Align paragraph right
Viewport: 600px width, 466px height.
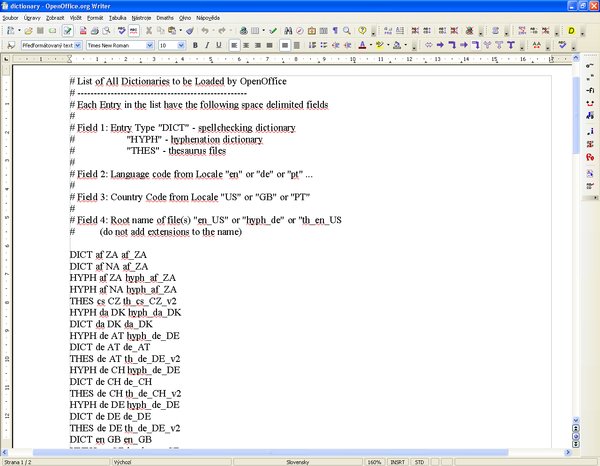click(258, 45)
